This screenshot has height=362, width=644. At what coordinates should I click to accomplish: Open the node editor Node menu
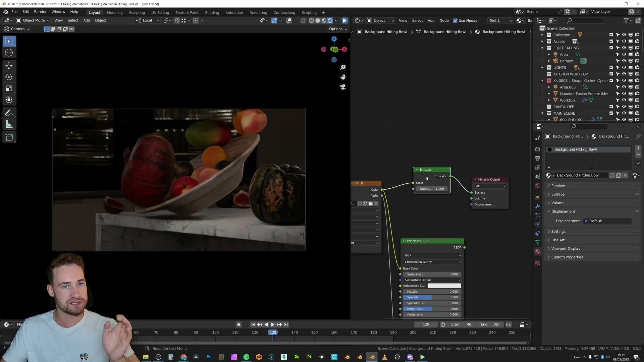click(x=444, y=21)
